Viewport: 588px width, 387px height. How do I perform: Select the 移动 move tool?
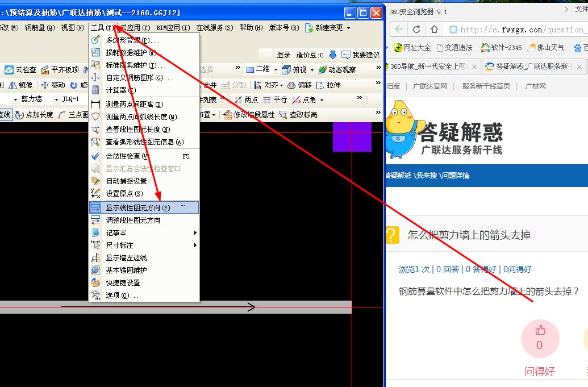click(53, 85)
